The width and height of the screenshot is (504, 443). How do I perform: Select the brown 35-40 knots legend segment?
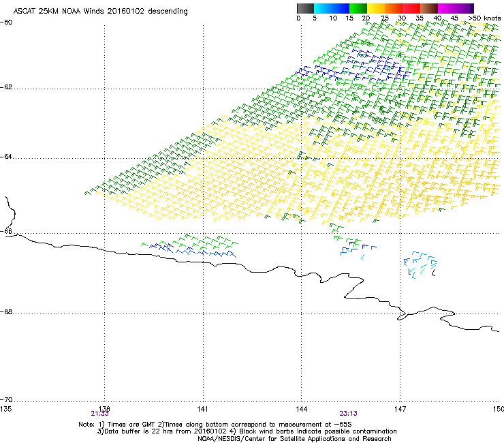coord(429,8)
